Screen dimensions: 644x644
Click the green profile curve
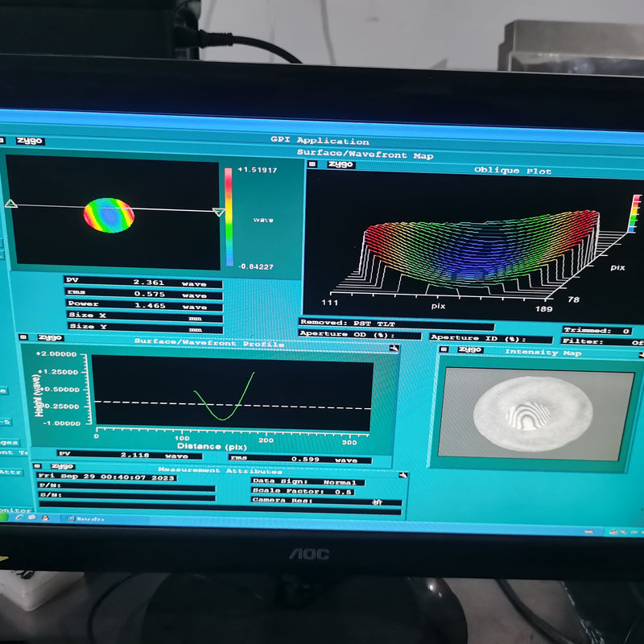pos(225,396)
